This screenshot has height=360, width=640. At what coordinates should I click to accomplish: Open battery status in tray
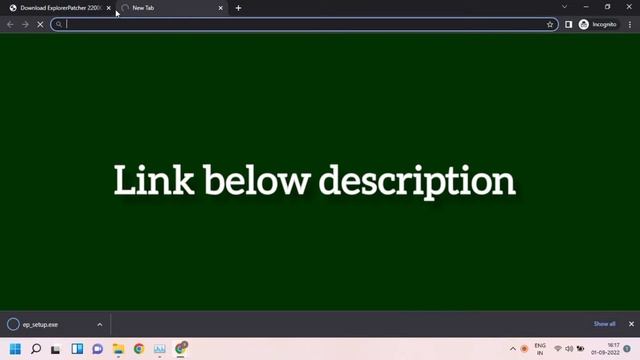pyautogui.click(x=580, y=349)
